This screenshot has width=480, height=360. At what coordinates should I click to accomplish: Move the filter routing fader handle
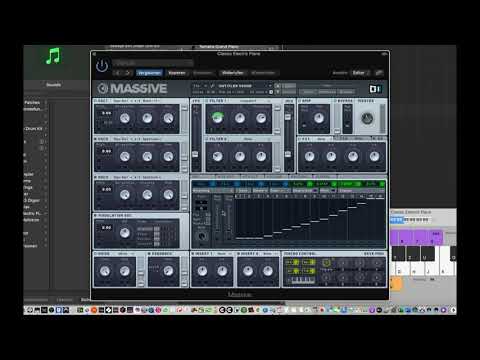point(195,154)
